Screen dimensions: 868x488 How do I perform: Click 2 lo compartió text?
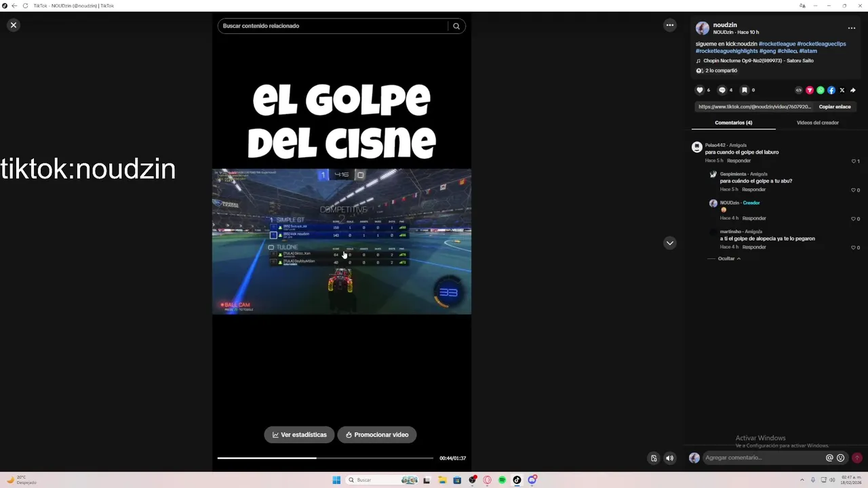click(721, 70)
